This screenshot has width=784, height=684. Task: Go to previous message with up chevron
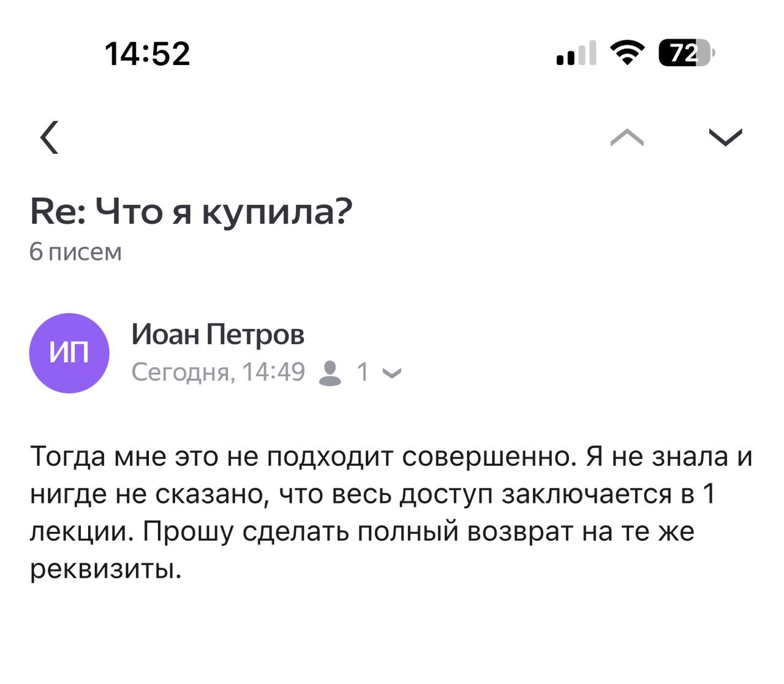(x=627, y=137)
